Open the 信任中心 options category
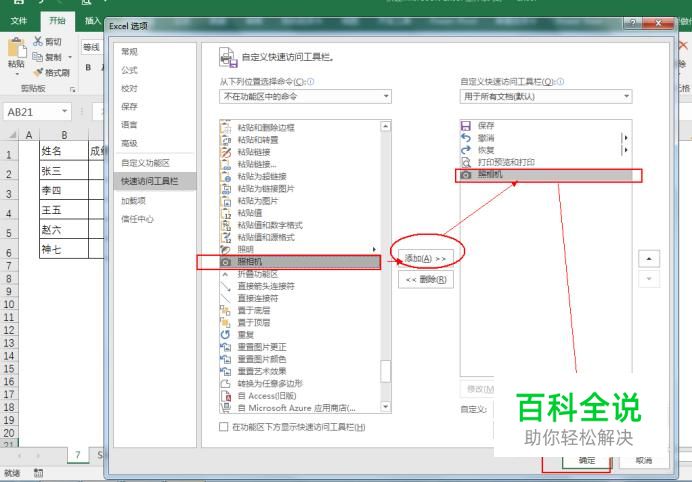The width and height of the screenshot is (692, 482). 154,219
